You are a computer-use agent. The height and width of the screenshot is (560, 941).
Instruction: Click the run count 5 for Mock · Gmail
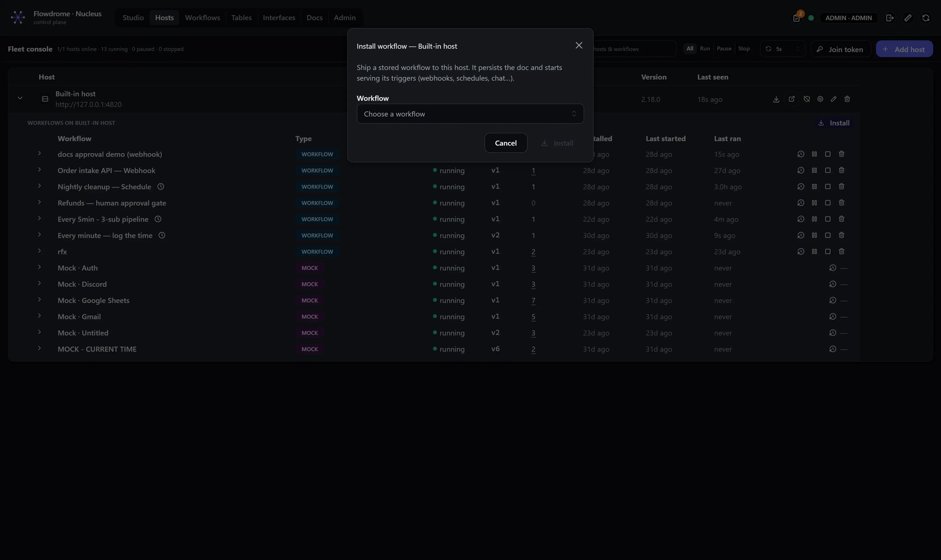coord(533,317)
